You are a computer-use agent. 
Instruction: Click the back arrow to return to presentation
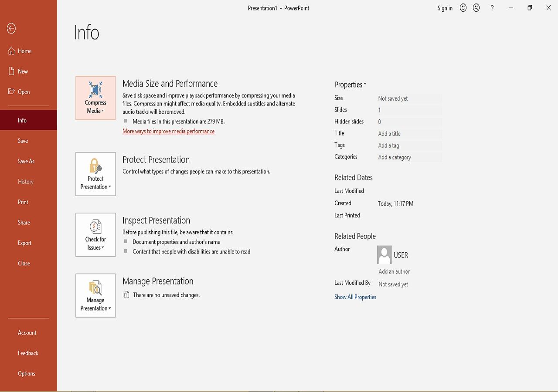(x=11, y=29)
